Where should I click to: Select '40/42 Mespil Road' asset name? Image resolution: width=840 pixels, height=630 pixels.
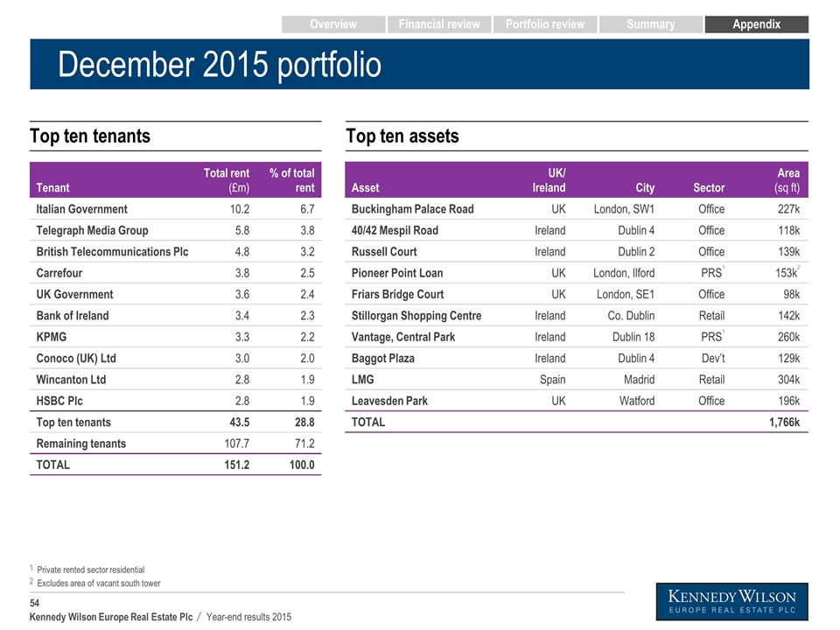(x=395, y=230)
